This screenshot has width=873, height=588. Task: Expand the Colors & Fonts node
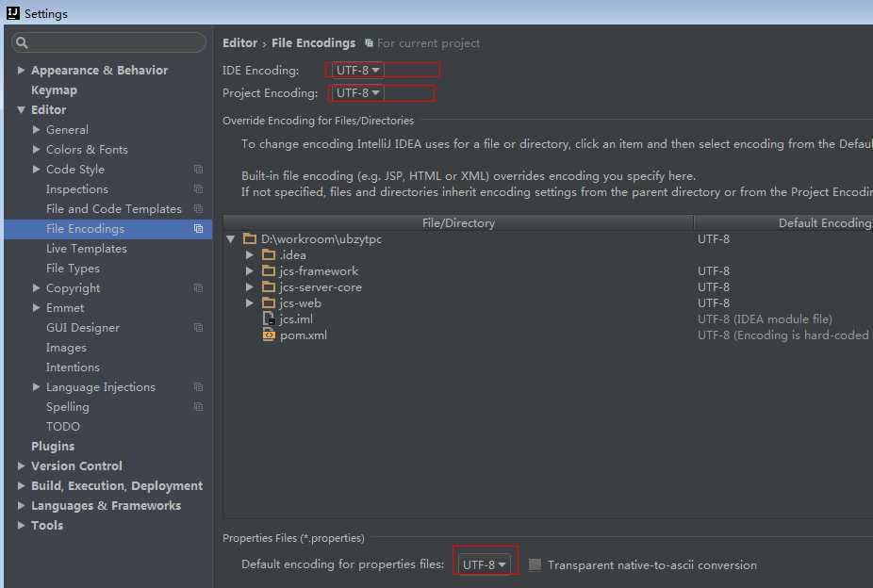coord(36,149)
